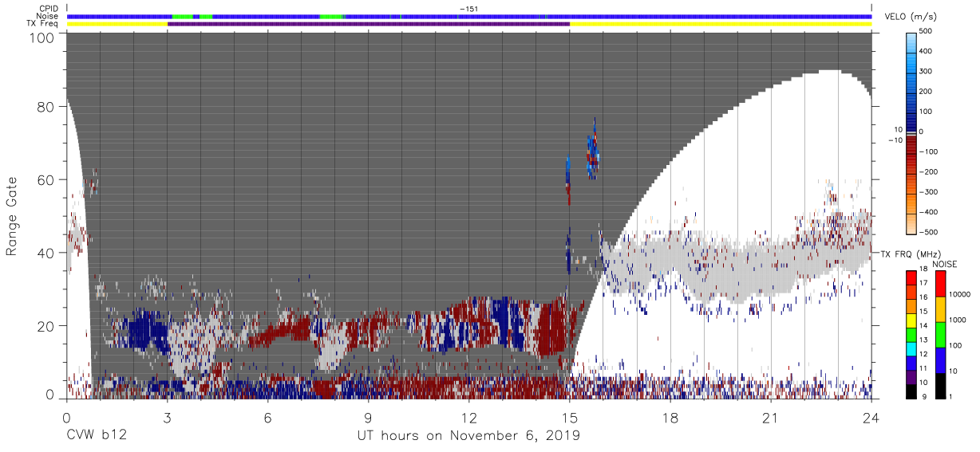The height and width of the screenshot is (452, 980).
Task: Click the 9 tick on the UT hours axis
Action: pos(368,418)
